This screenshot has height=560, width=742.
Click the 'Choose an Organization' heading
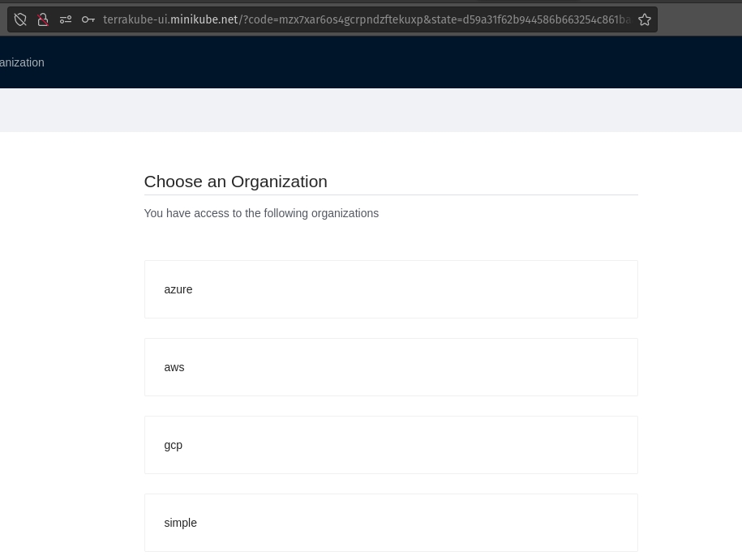pyautogui.click(x=235, y=182)
